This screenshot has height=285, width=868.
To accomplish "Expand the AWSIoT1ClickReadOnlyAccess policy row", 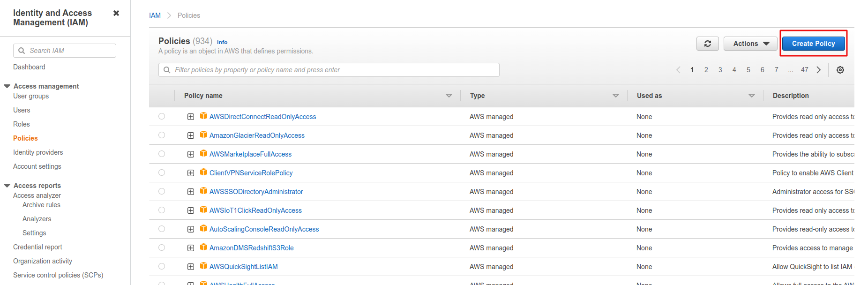I will [191, 210].
